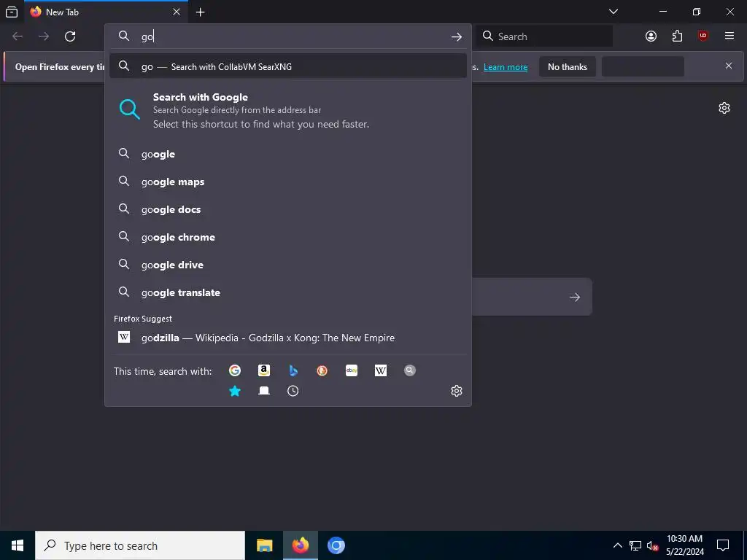Go back one page
The image size is (747, 560).
[x=18, y=36]
